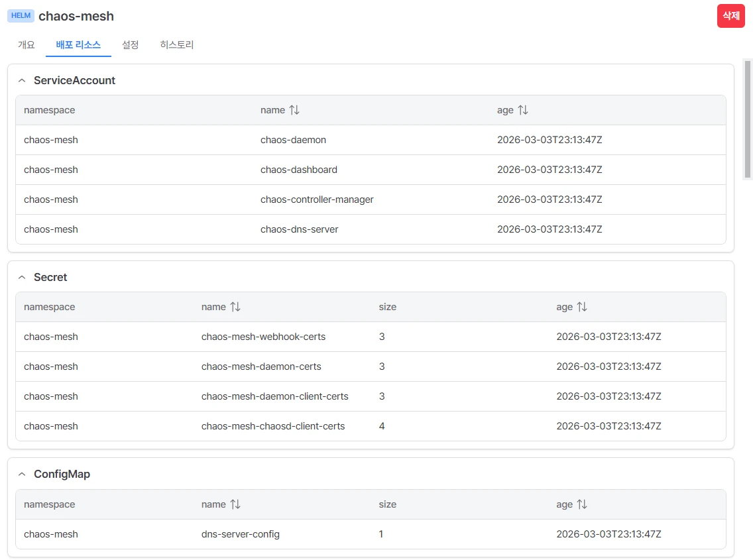
Task: Click chaos-controller-manager in ServiceAccount table
Action: tap(317, 199)
